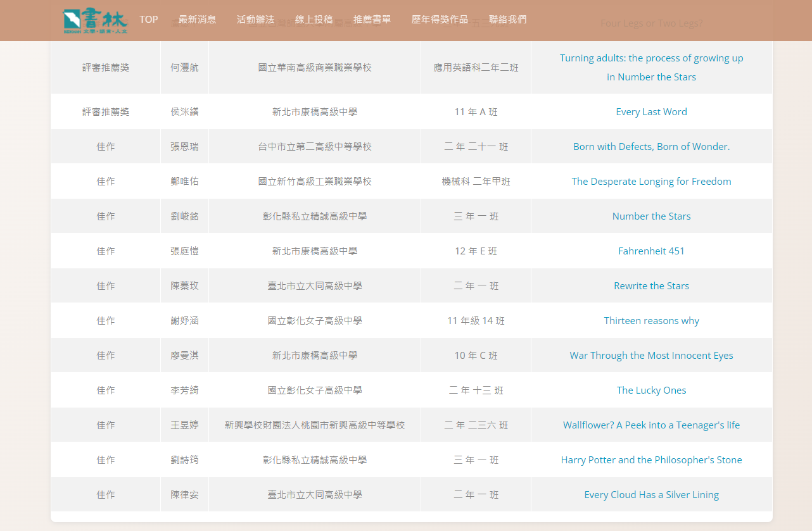Image resolution: width=812 pixels, height=531 pixels.
Task: Select the class cell '11 年級 14 班'
Action: click(x=476, y=321)
